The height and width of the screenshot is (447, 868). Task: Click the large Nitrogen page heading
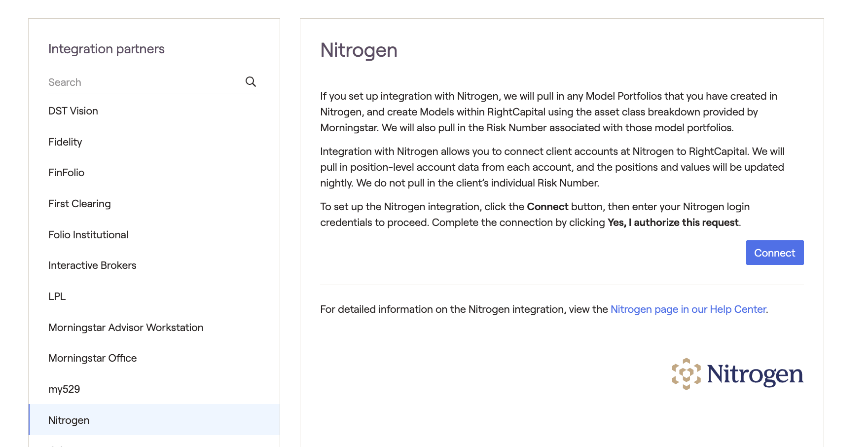[359, 50]
